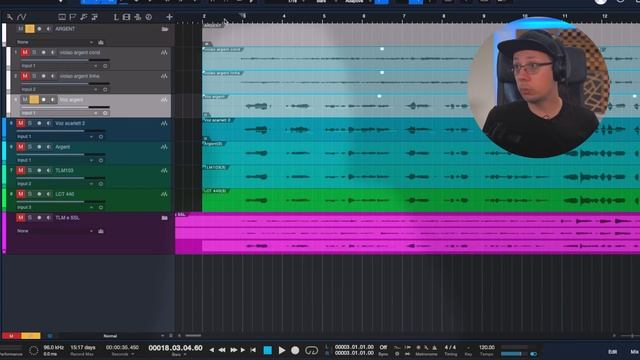Record-arm the LCT 440 track

39,194
